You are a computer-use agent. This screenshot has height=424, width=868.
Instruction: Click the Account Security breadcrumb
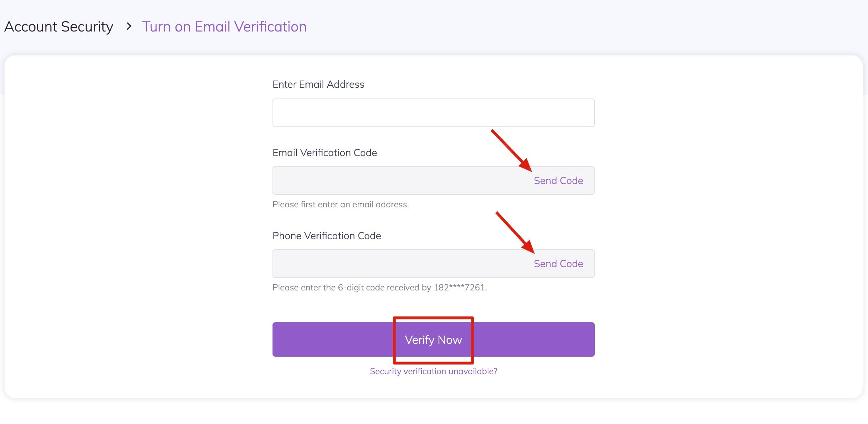(x=59, y=27)
